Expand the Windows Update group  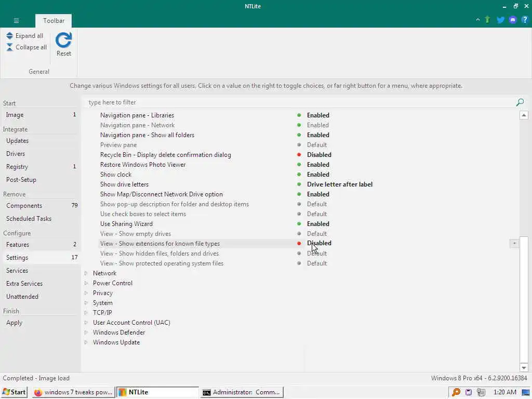(86, 342)
